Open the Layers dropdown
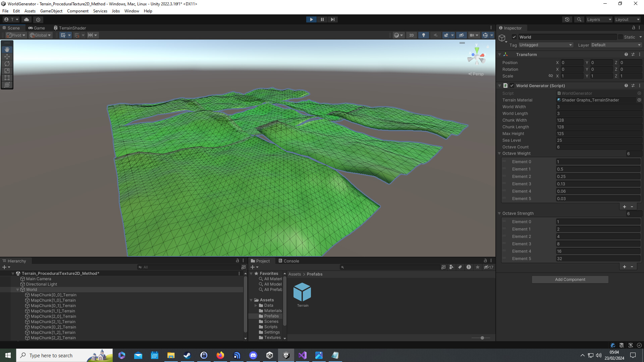The width and height of the screenshot is (644, 362). [x=599, y=19]
